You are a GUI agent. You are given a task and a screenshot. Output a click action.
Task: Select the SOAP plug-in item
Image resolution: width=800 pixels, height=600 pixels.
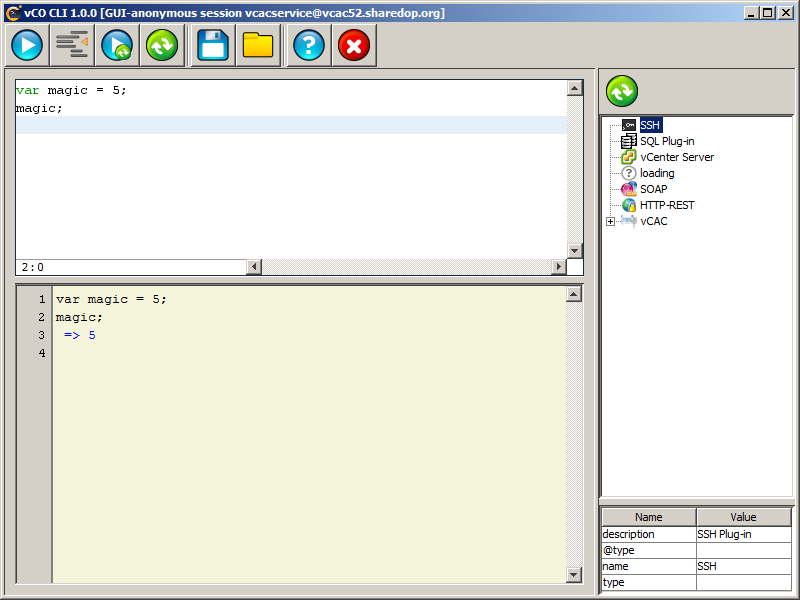(x=653, y=189)
